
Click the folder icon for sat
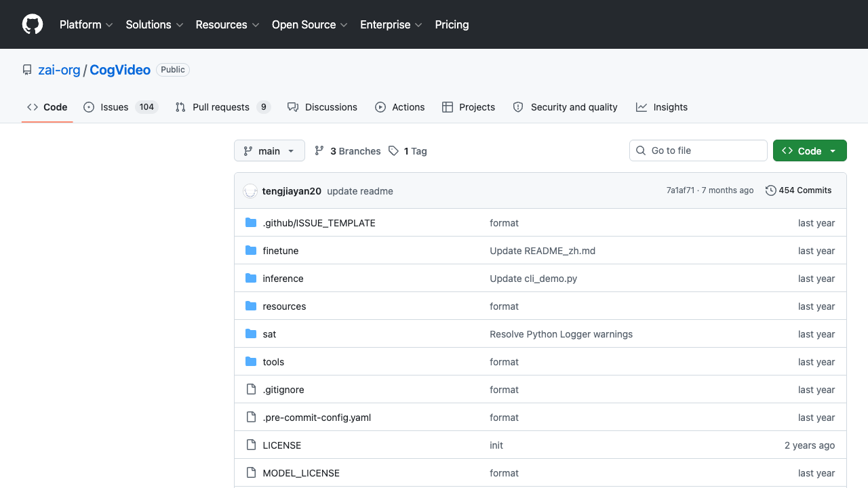coord(251,334)
